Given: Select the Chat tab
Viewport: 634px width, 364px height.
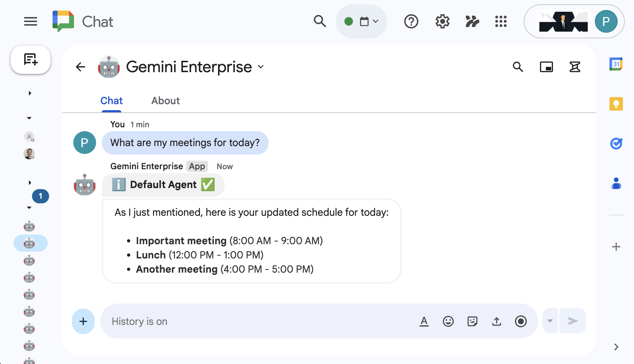Looking at the screenshot, I should point(111,101).
